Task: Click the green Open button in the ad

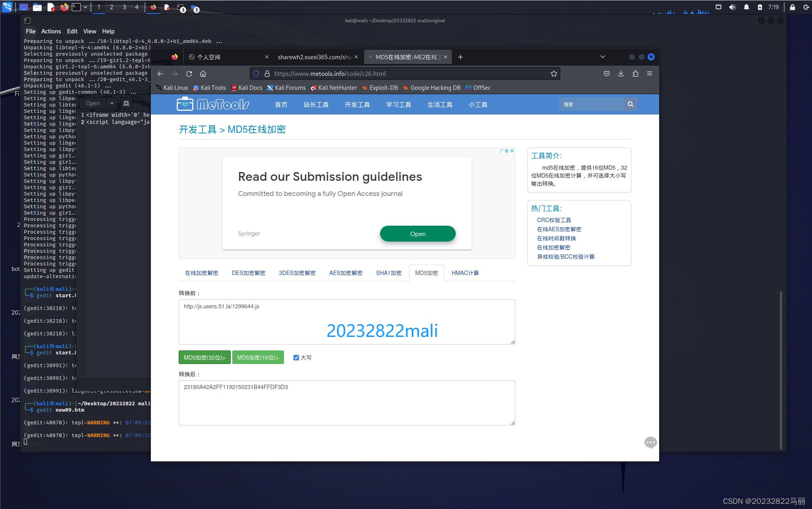Action: (418, 234)
